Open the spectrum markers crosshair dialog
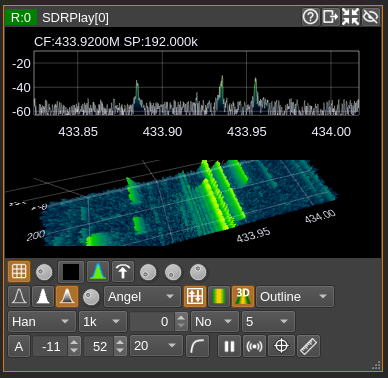The height and width of the screenshot is (378, 388). 281,346
